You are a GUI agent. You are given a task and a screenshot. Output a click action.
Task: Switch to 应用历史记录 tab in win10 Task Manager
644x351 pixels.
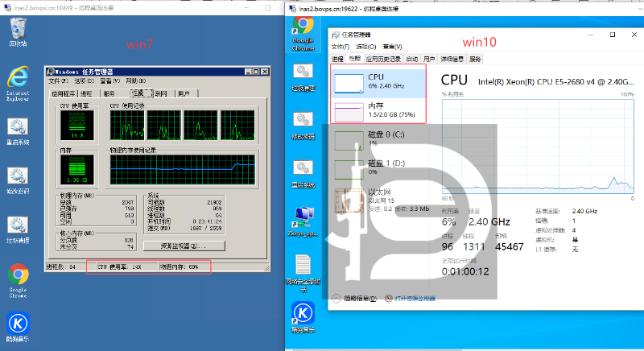(383, 59)
